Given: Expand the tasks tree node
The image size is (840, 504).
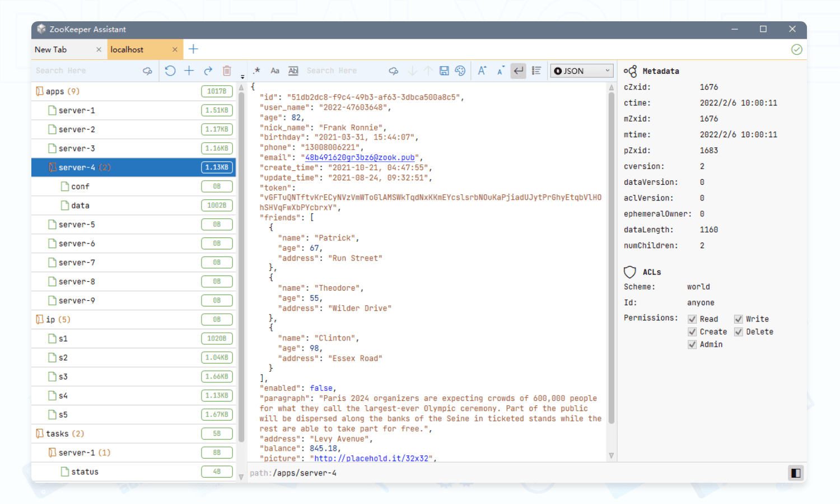Looking at the screenshot, I should pyautogui.click(x=40, y=433).
